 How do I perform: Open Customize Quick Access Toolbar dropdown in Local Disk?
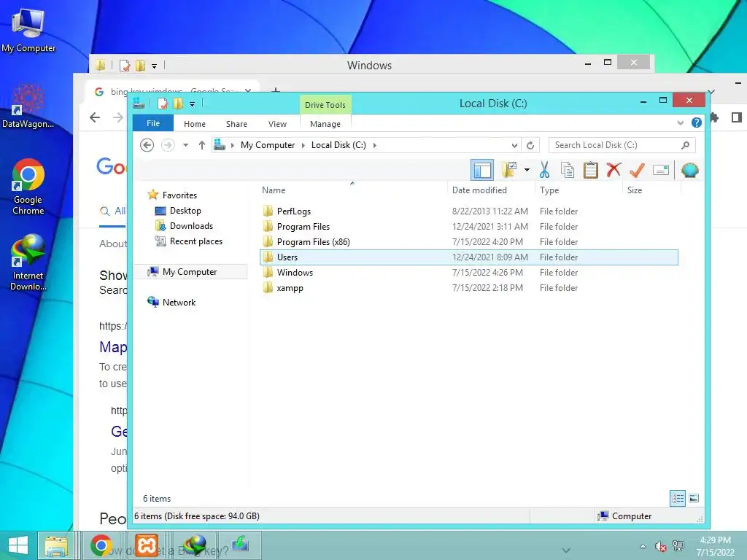click(x=192, y=104)
